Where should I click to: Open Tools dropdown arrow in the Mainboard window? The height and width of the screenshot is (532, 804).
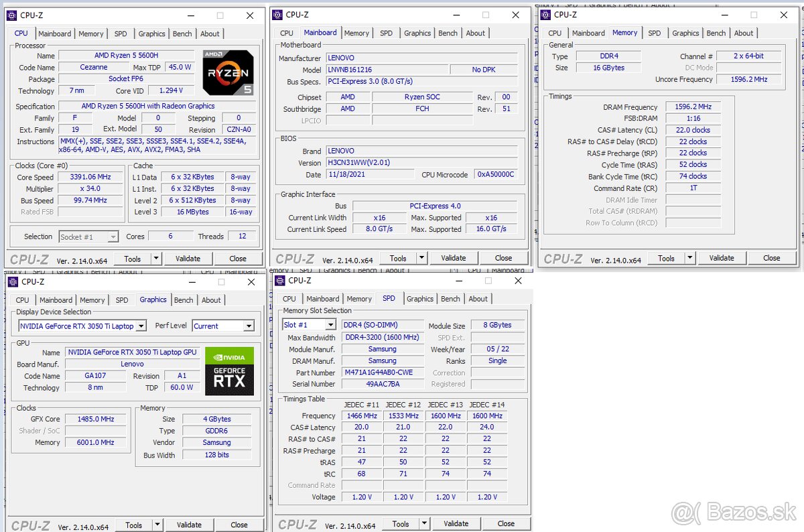click(421, 257)
